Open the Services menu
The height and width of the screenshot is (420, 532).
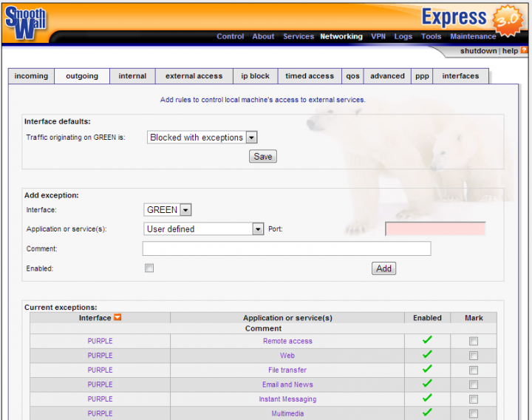point(299,36)
